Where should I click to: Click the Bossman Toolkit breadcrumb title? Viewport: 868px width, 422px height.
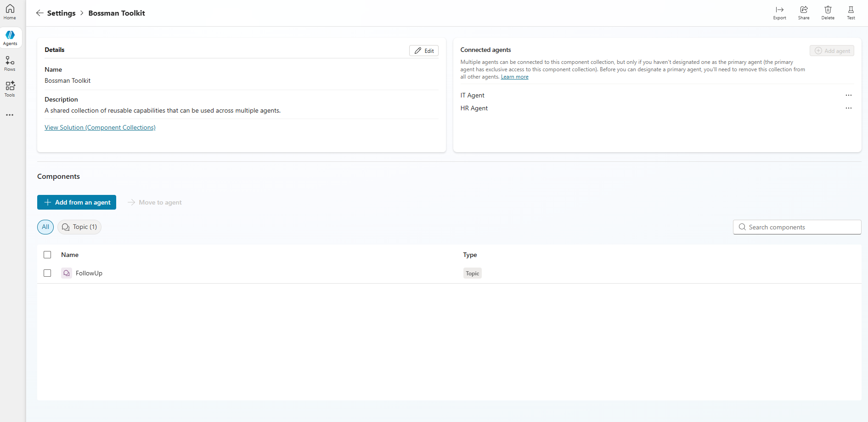tap(117, 13)
